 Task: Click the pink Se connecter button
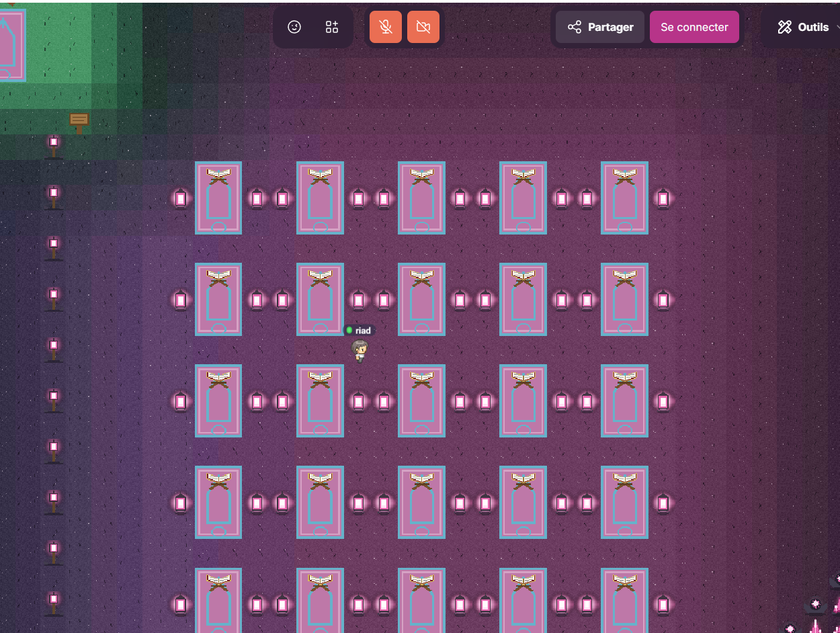(694, 27)
